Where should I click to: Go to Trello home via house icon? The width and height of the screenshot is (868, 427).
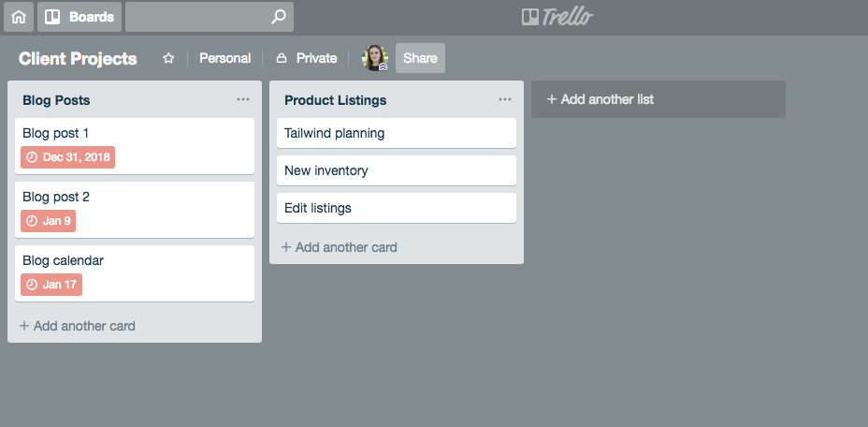(x=19, y=17)
